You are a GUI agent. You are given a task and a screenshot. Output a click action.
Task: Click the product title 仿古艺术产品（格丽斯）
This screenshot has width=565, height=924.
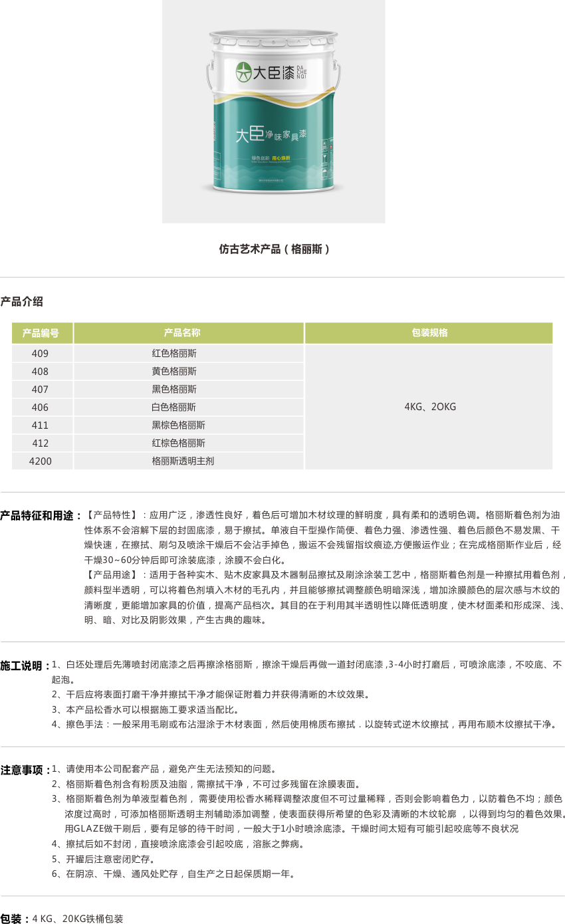click(x=274, y=249)
